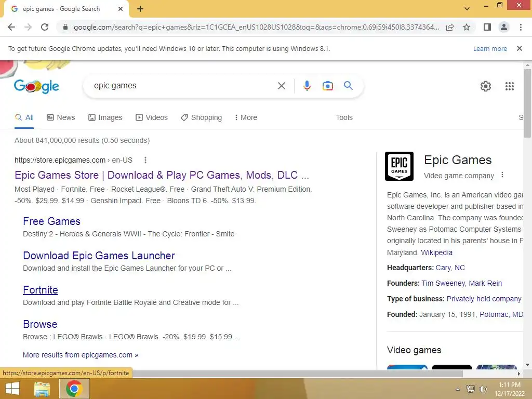This screenshot has width=532, height=399.
Task: Switch to the Videos tab
Action: (152, 117)
